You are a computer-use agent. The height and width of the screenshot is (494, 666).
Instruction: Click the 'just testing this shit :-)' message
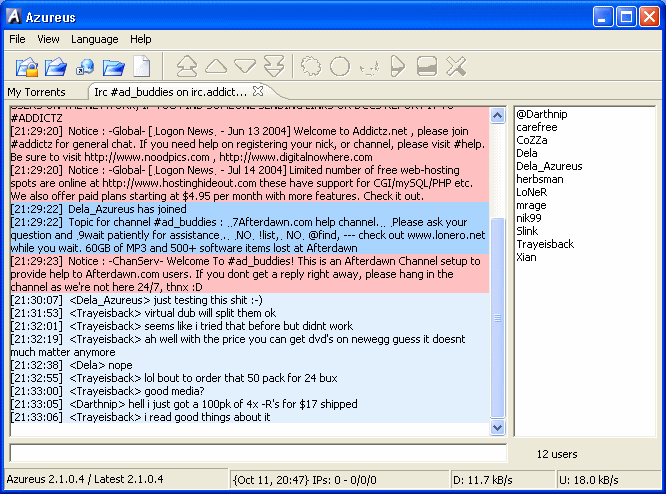point(208,300)
